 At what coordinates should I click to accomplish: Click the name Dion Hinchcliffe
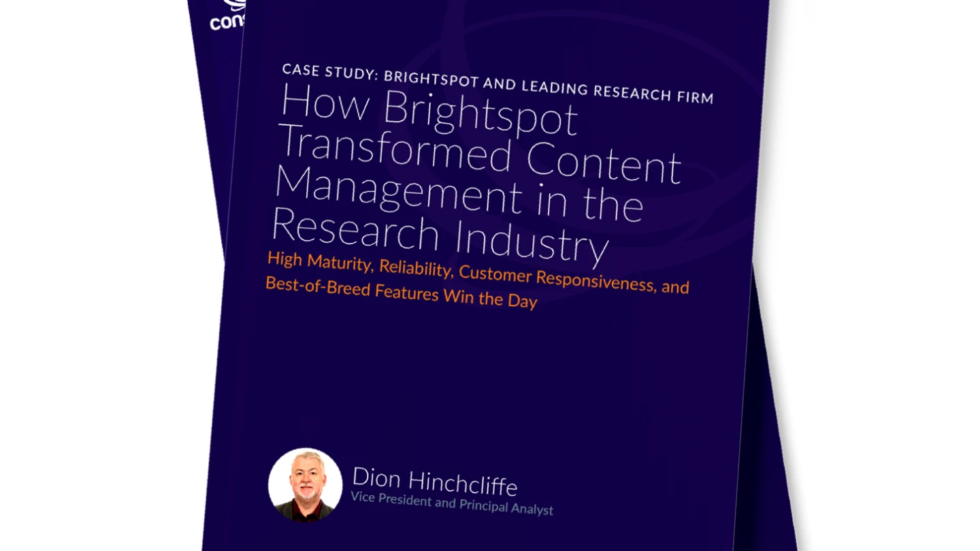click(x=434, y=481)
